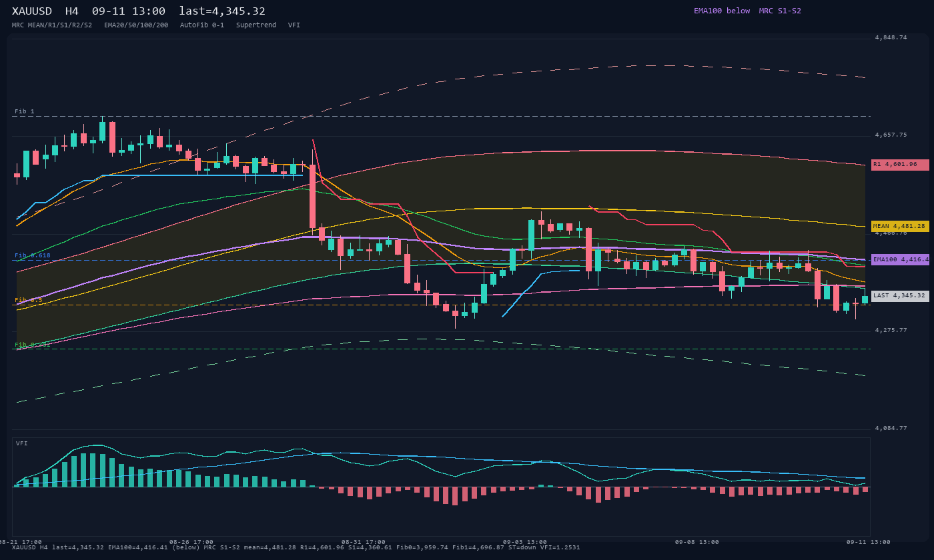Click the "Fib 0.618" level label
Image resolution: width=934 pixels, height=560 pixels.
point(33,255)
